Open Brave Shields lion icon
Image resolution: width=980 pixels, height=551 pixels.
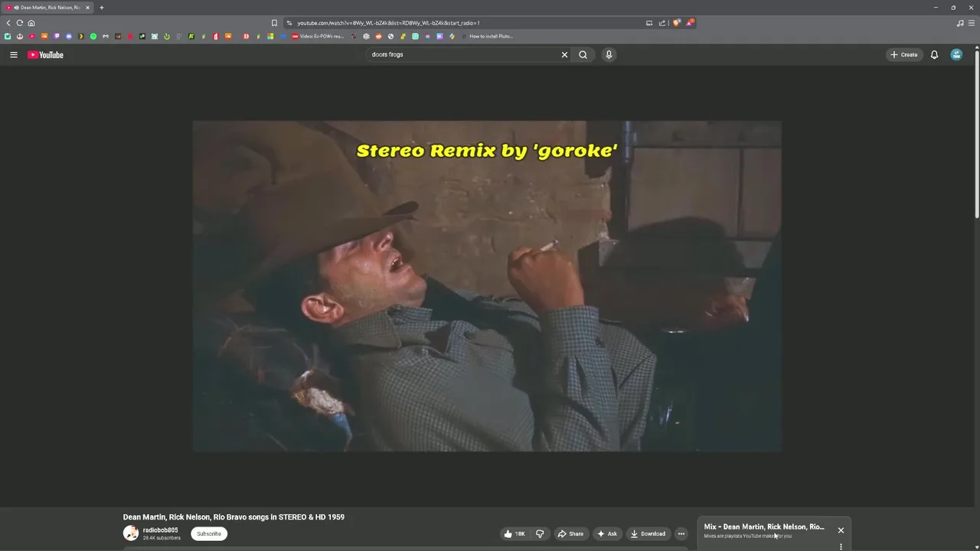click(x=676, y=23)
